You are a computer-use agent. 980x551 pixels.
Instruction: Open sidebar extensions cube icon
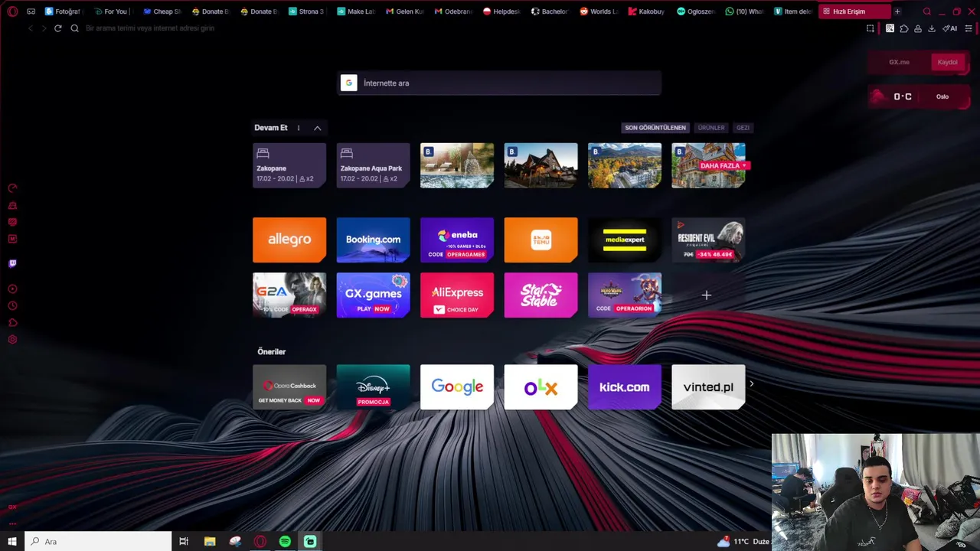click(x=12, y=323)
